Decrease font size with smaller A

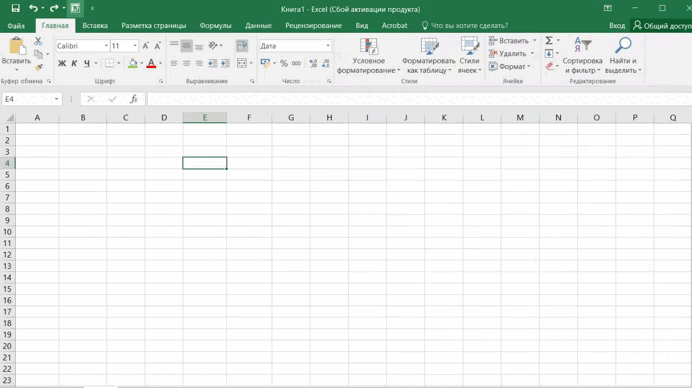158,46
